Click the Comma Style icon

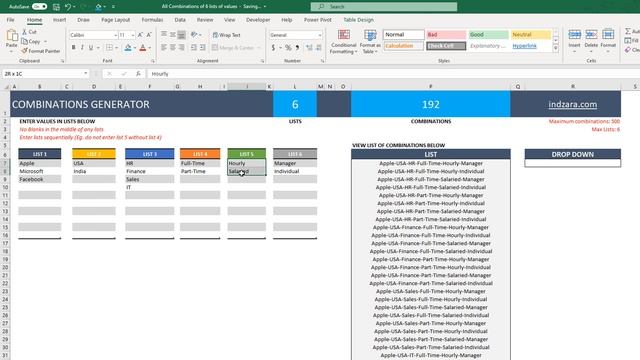[x=297, y=48]
